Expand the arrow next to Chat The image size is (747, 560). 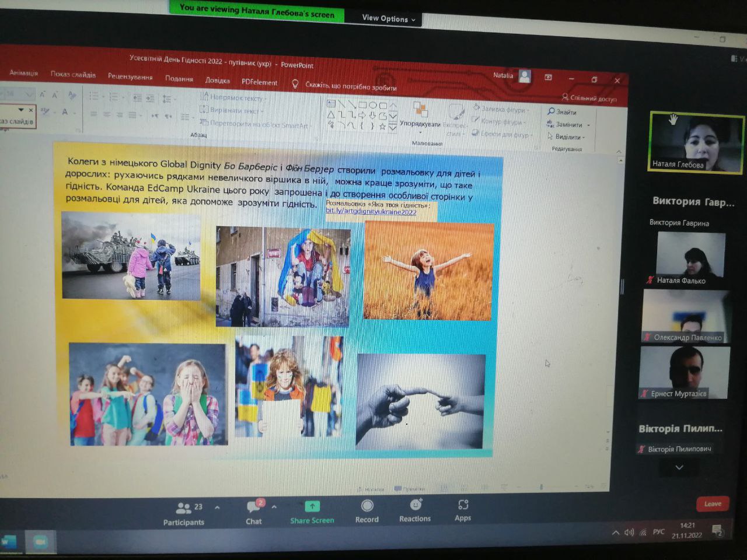(x=274, y=507)
